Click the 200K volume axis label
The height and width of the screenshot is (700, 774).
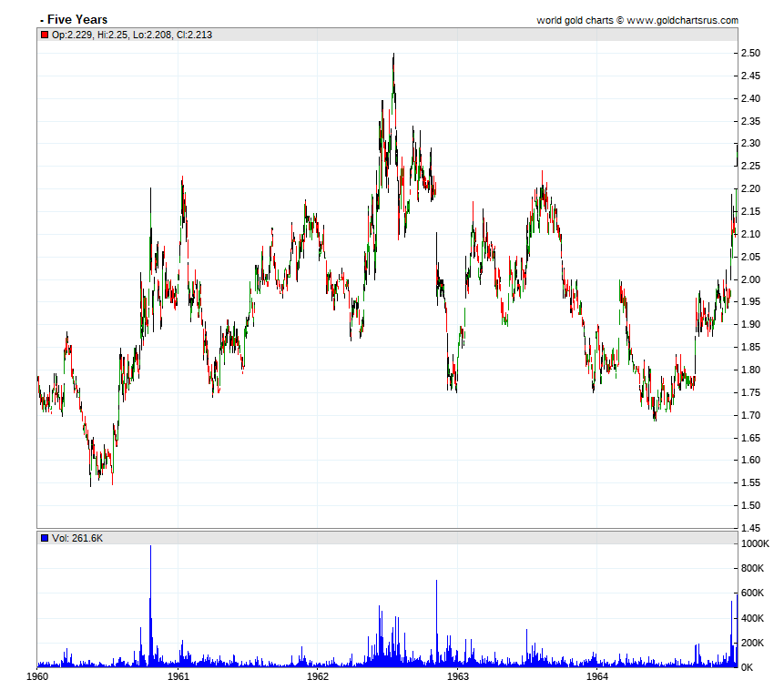752,643
